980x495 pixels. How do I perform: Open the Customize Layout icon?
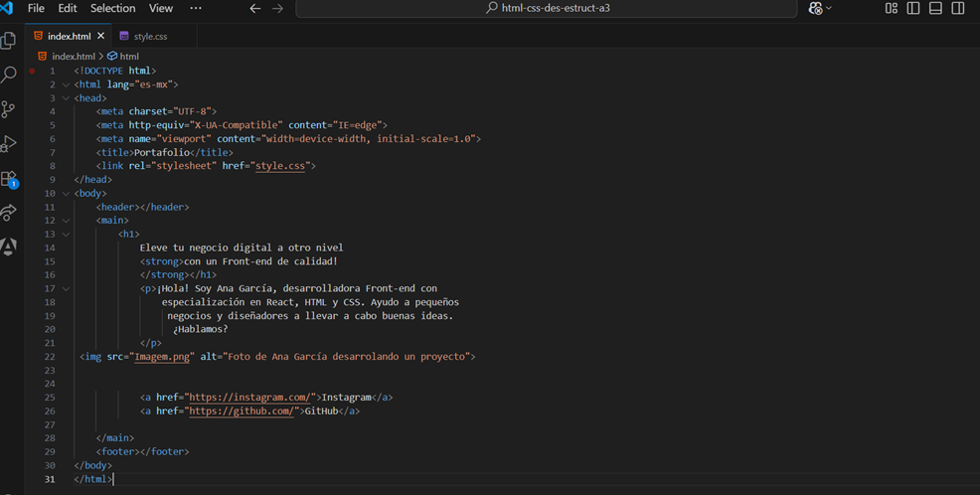click(892, 8)
